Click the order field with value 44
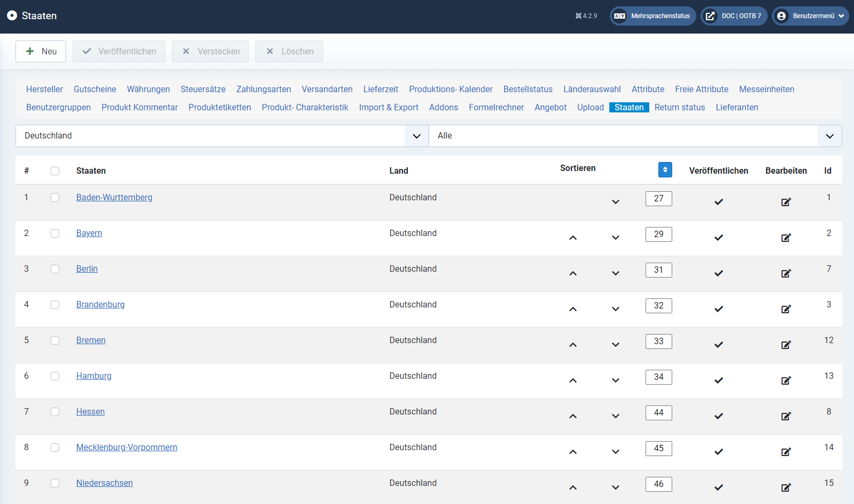This screenshot has width=854, height=504. point(659,413)
